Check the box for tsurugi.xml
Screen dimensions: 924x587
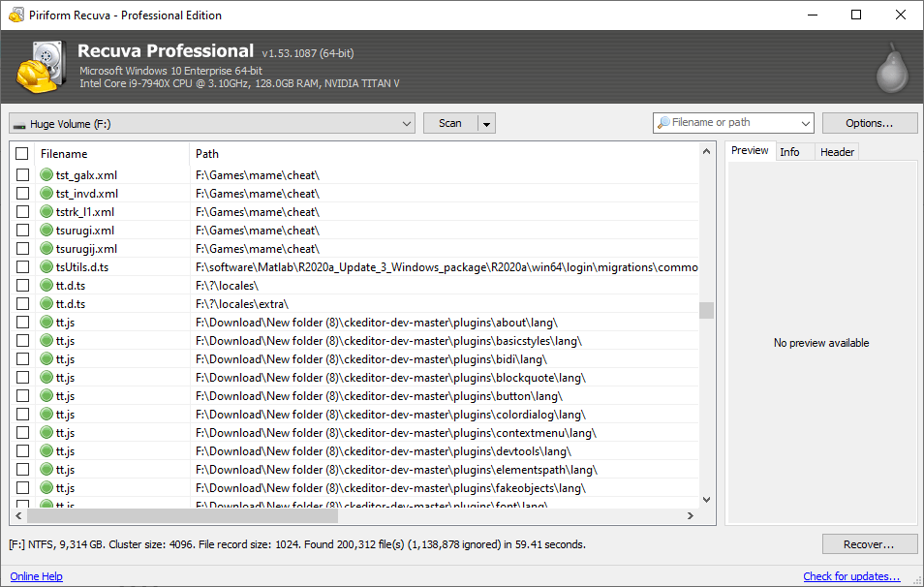[22, 230]
